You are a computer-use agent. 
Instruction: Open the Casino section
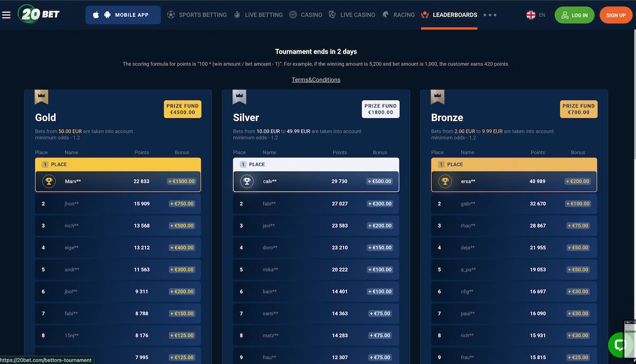coord(306,15)
